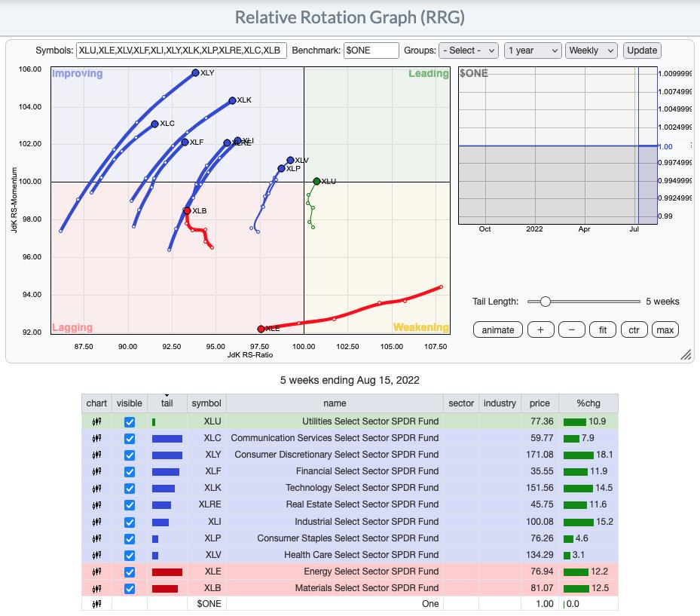
Task: Start the animate button
Action: 498,330
